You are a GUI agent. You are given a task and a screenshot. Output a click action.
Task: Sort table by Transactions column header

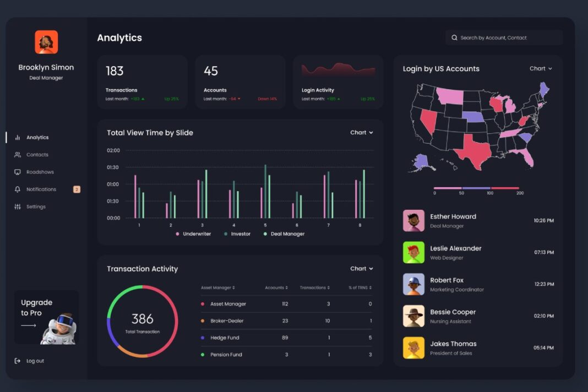[314, 288]
